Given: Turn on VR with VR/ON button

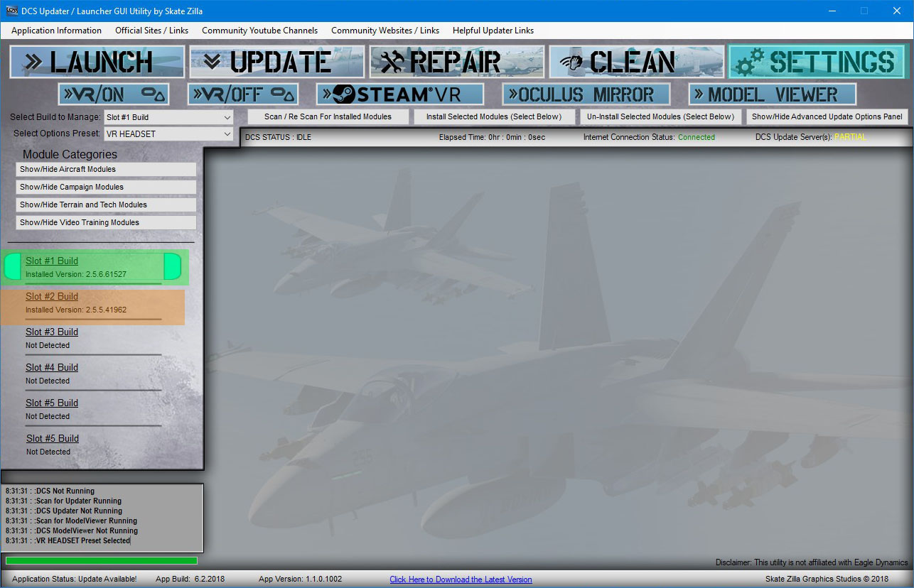Looking at the screenshot, I should pyautogui.click(x=114, y=94).
